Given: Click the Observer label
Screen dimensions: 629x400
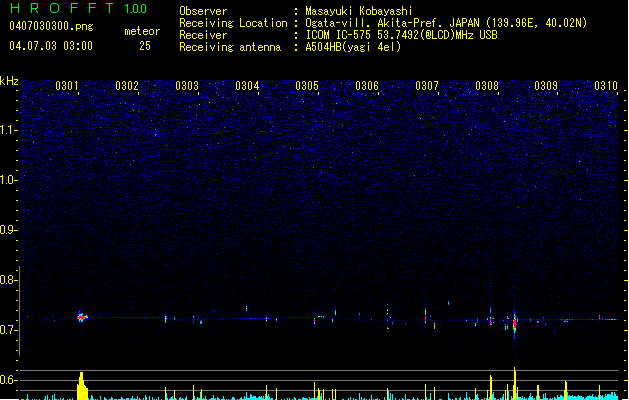Looking at the screenshot, I should [203, 11].
